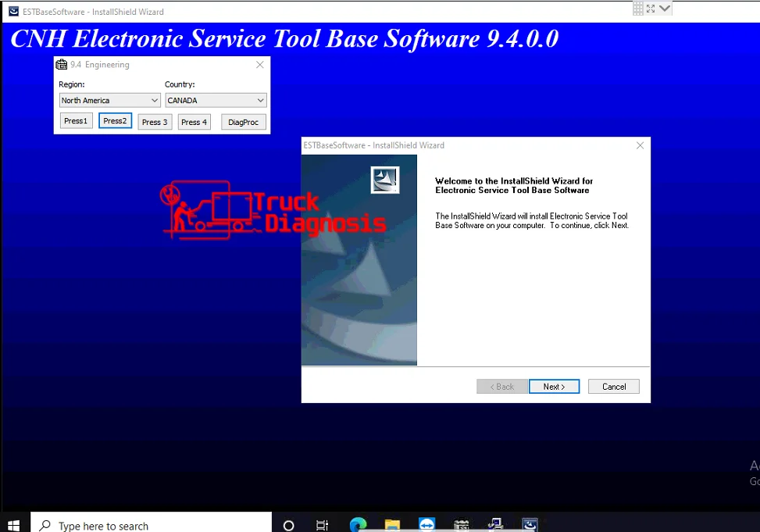Click the Region: label
This screenshot has height=532, width=760.
72,84
